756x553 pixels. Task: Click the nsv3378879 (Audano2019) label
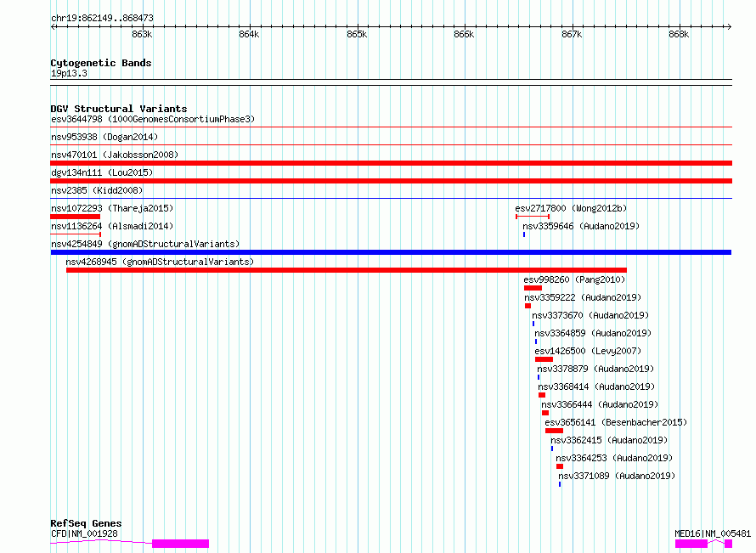pos(595,369)
